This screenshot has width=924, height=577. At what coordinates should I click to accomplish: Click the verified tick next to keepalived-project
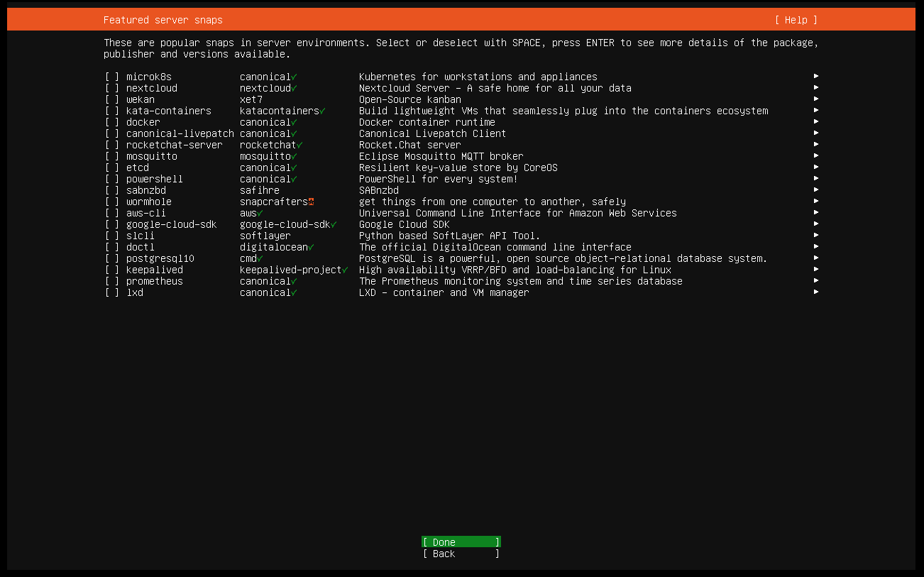tap(345, 270)
